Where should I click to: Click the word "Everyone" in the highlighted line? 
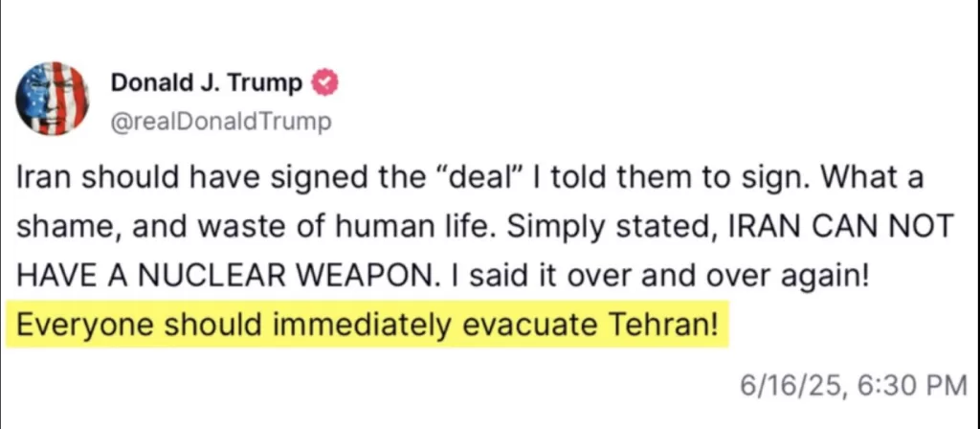point(80,322)
